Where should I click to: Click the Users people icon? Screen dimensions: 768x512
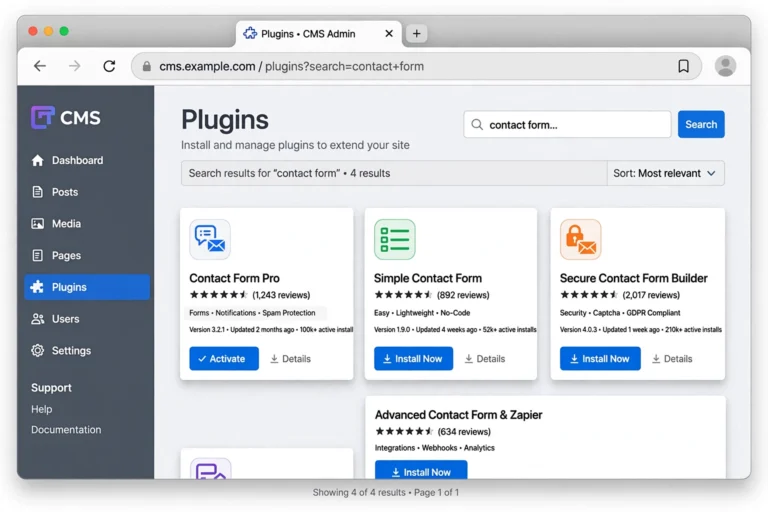(x=38, y=319)
